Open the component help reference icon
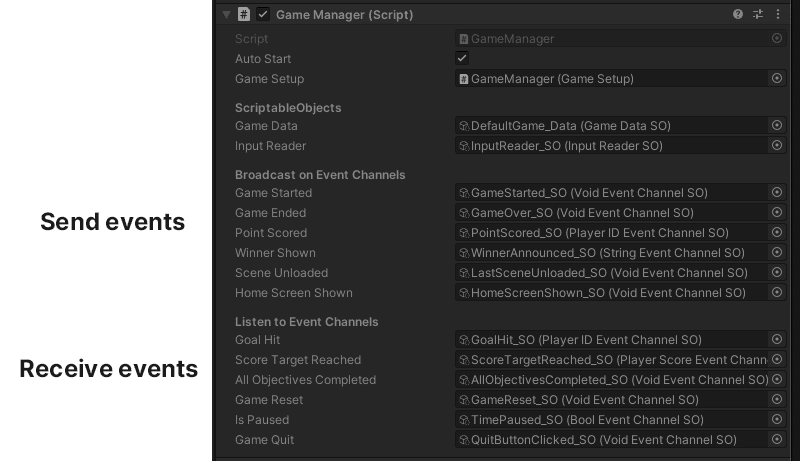Screen dimensions: 800x461 (x=738, y=14)
